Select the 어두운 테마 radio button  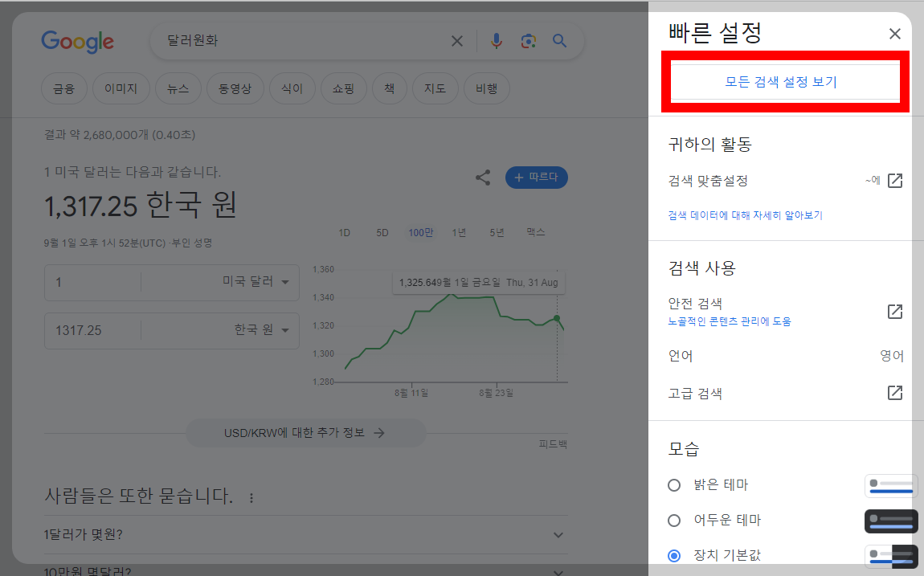(x=673, y=520)
